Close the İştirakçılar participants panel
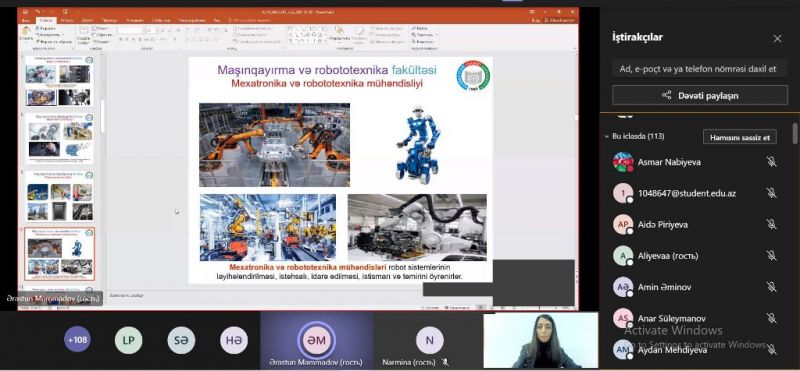 click(x=777, y=39)
